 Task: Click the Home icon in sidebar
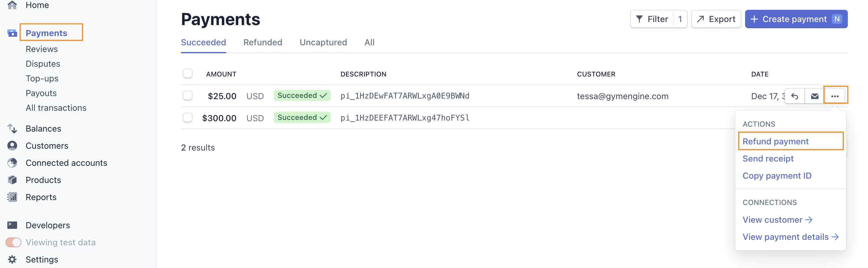tap(12, 5)
